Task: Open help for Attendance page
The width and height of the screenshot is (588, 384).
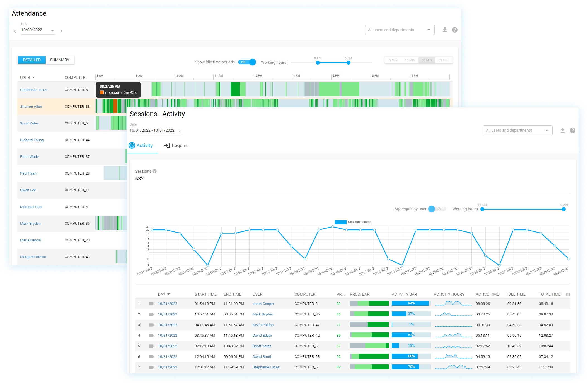Action: (454, 30)
